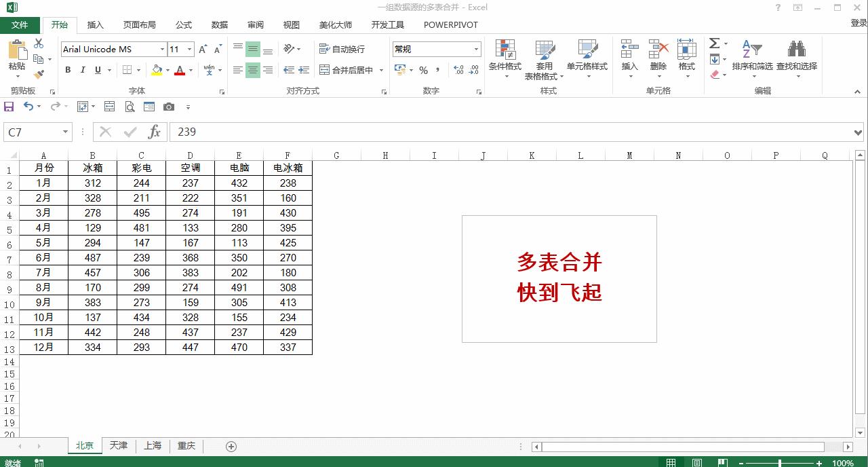This screenshot has width=868, height=467.
Task: Click 套用表格格式 button
Action: (x=545, y=60)
